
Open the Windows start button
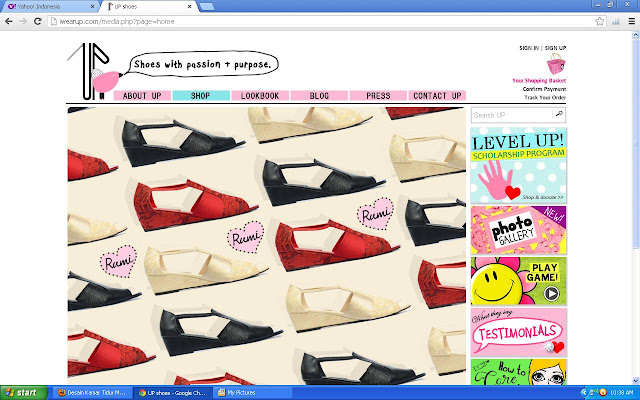pos(23,393)
